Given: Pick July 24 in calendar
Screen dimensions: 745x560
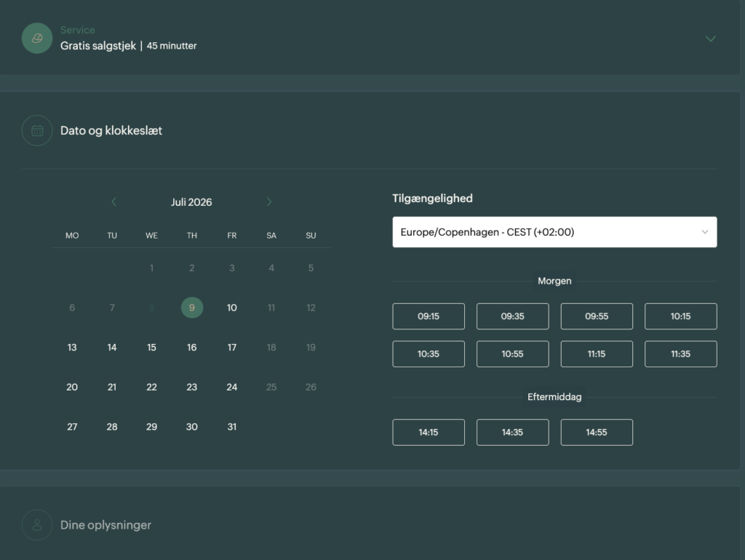Looking at the screenshot, I should tap(232, 387).
